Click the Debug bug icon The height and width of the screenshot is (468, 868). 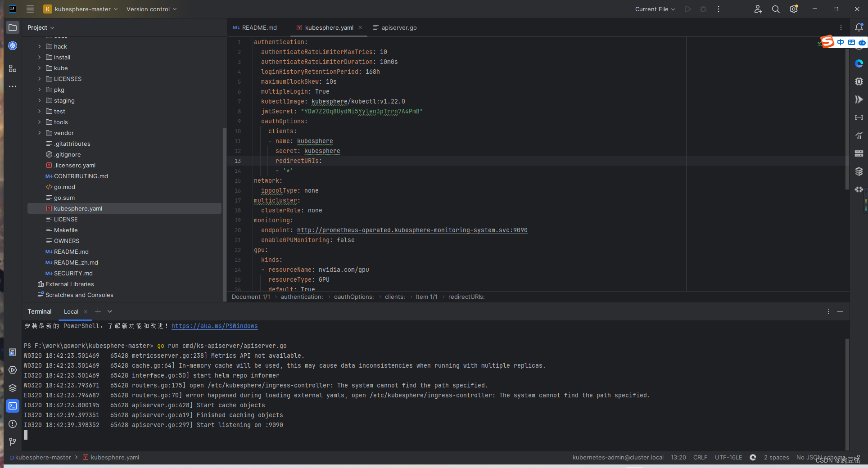click(x=703, y=9)
